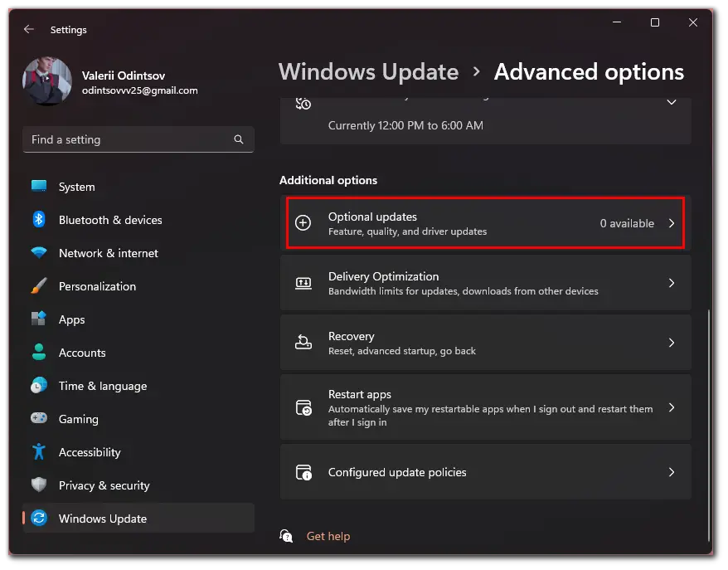
Task: Open Accounts settings
Action: [x=138, y=353]
